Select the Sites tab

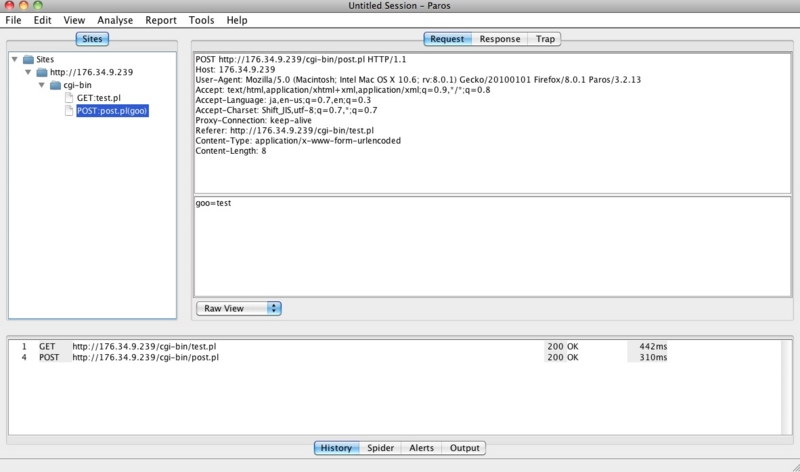pyautogui.click(x=92, y=39)
